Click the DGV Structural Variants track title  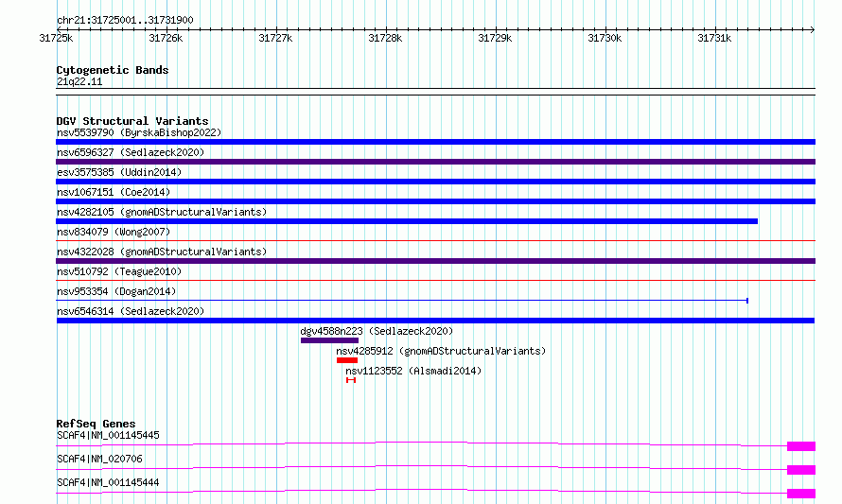(132, 121)
